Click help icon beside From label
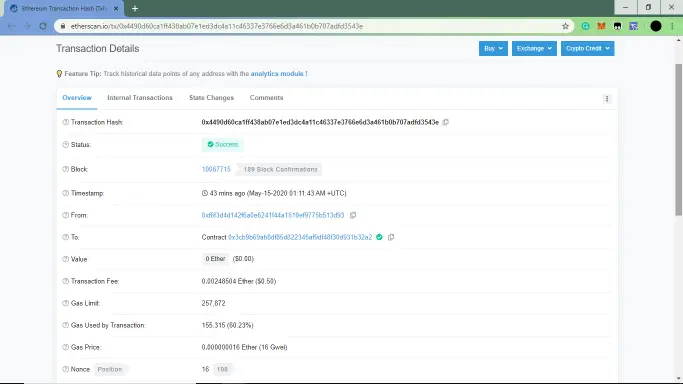 [x=65, y=215]
